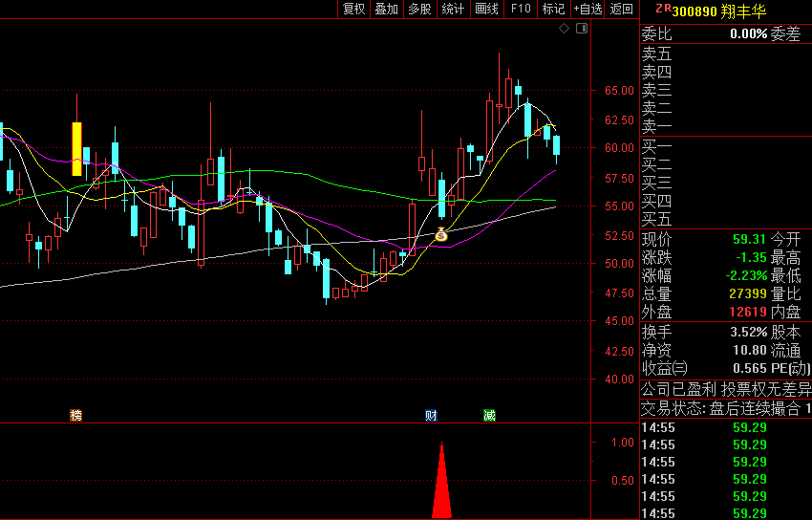Click the diamond icon above the chart
The height and width of the screenshot is (520, 812).
coord(565,30)
